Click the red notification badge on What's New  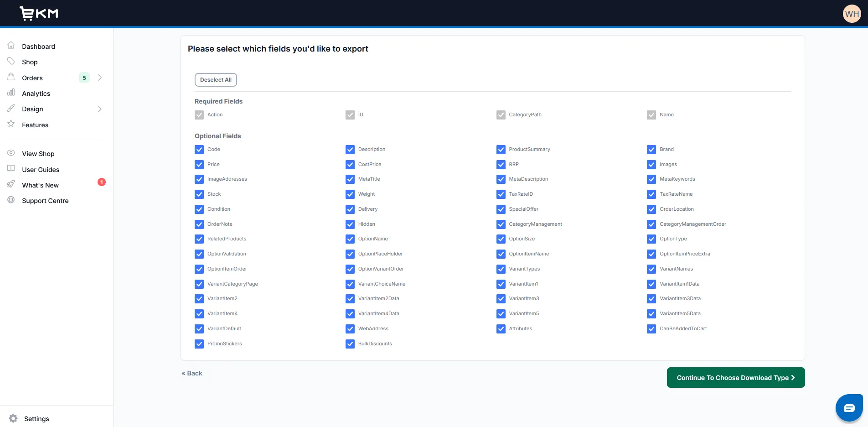(102, 182)
